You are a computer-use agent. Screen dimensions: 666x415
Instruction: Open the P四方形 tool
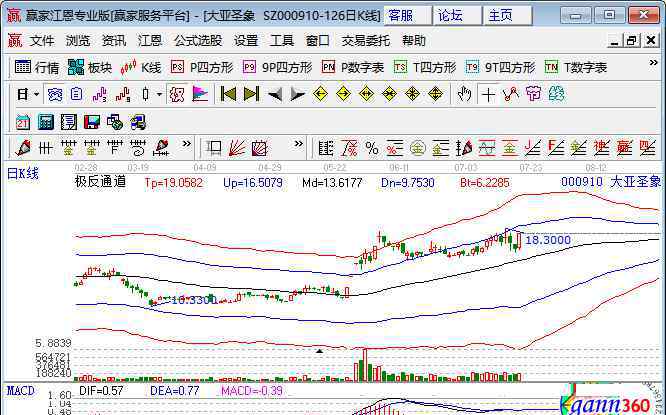(x=202, y=67)
